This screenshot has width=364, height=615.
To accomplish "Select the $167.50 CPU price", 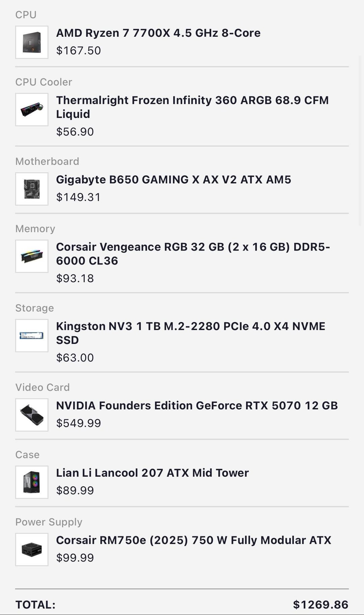I will pyautogui.click(x=79, y=51).
